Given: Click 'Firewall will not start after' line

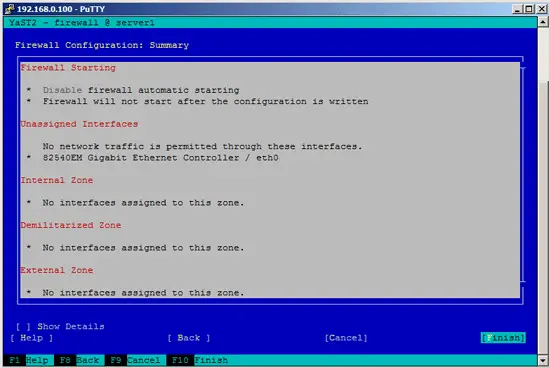Looking at the screenshot, I should 206,101.
